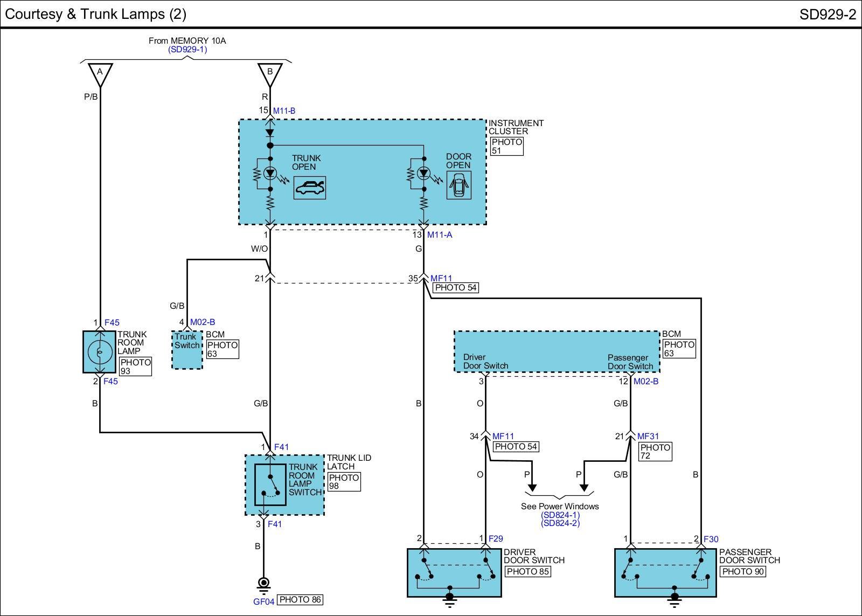Open the SD824-2 Power Windows link

point(560,523)
